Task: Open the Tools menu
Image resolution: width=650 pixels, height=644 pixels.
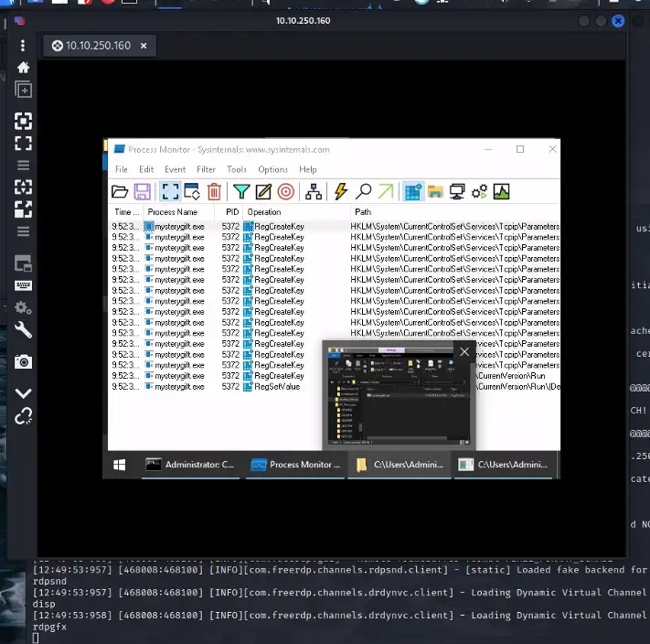Action: [237, 169]
